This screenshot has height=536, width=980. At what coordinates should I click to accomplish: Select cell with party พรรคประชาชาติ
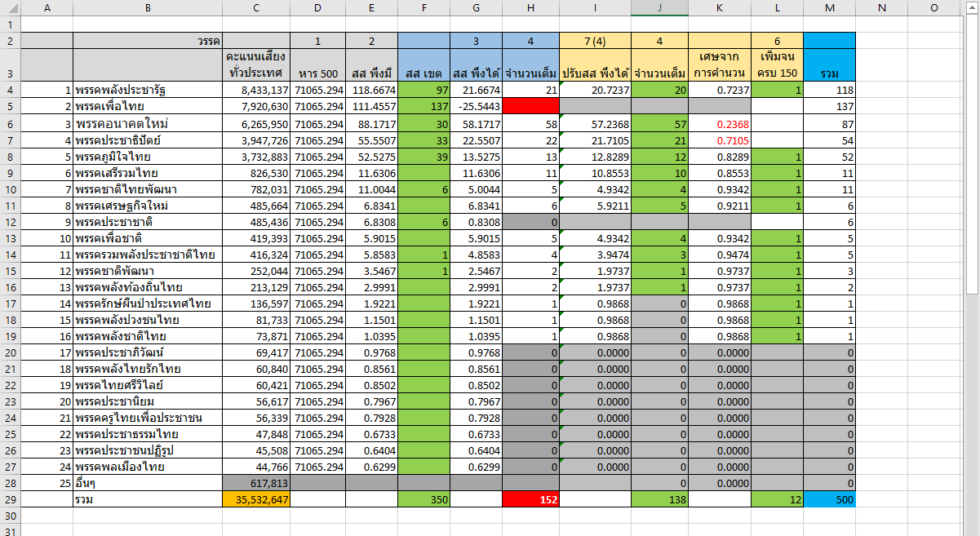coord(148,221)
